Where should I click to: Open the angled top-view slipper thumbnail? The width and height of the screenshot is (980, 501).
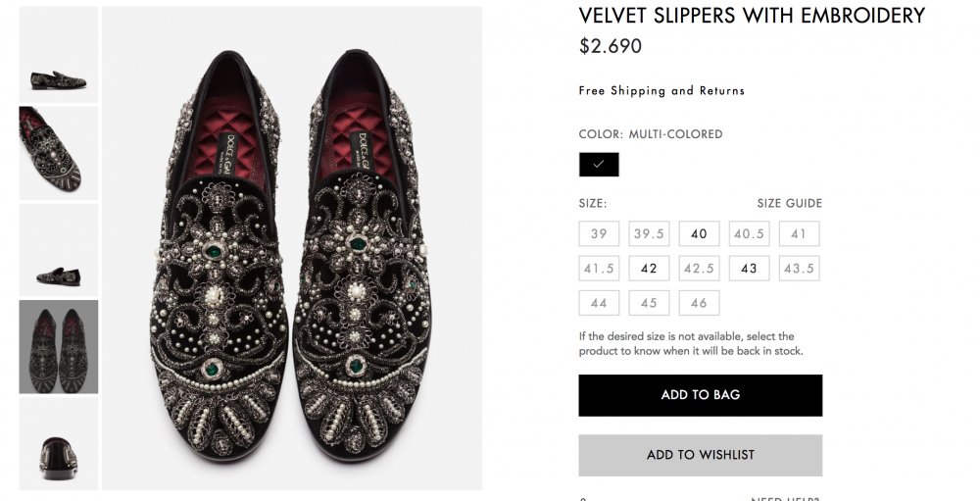coord(59,152)
